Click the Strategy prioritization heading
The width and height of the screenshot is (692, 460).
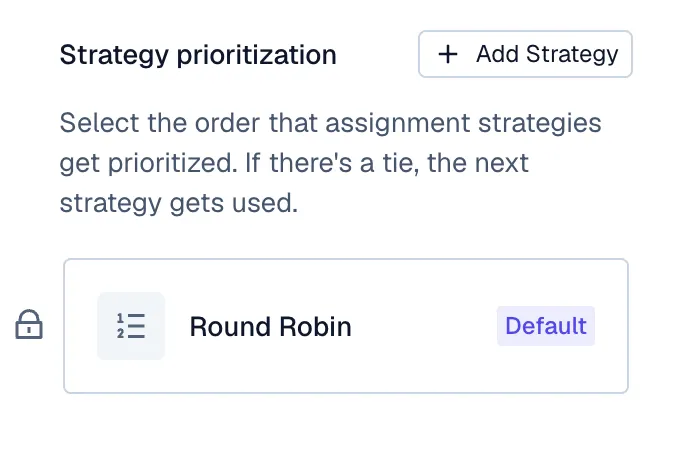pyautogui.click(x=198, y=55)
